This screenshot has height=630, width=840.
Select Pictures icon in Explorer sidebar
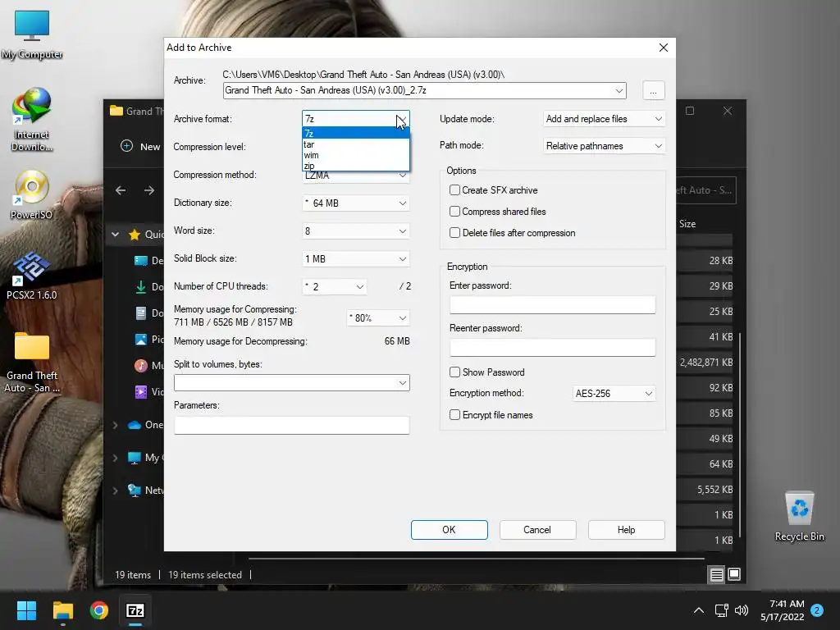pos(141,339)
